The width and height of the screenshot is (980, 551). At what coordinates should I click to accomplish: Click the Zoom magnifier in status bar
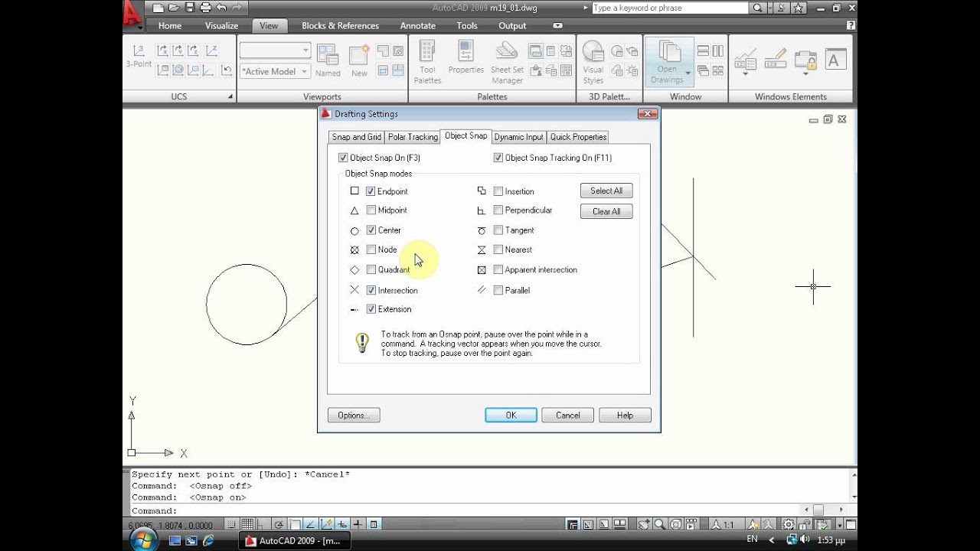coord(660,524)
